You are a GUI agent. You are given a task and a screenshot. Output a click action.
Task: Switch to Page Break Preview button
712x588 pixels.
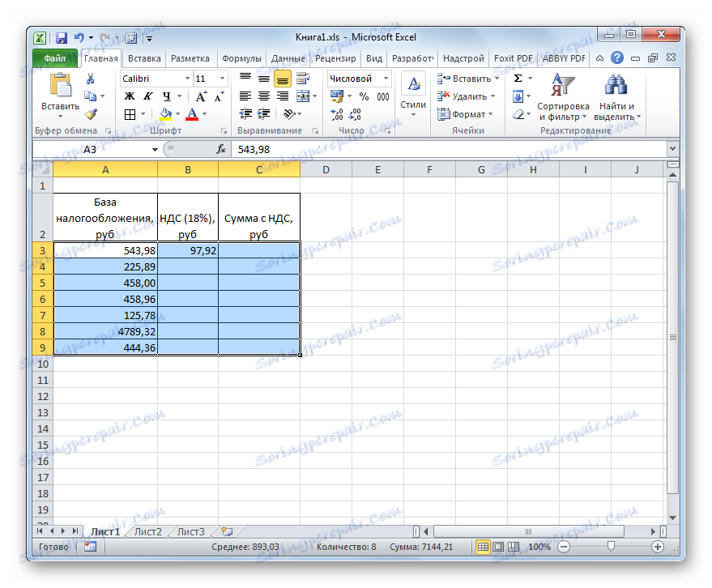[x=514, y=547]
